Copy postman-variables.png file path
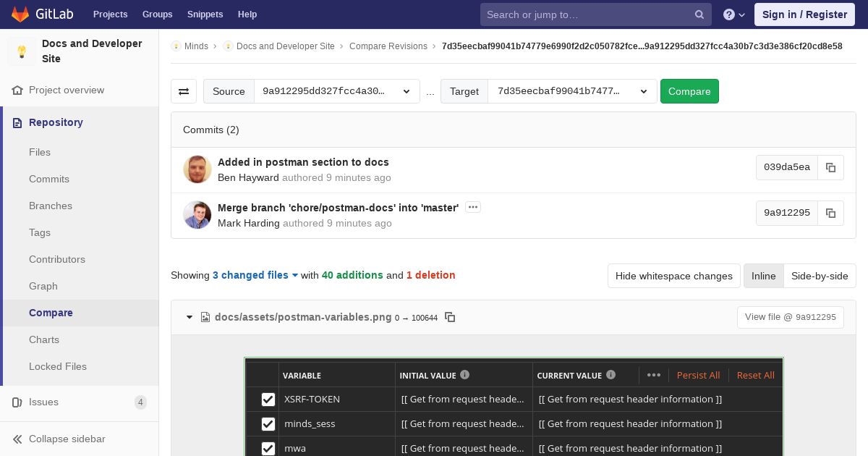The width and height of the screenshot is (868, 456). point(450,317)
